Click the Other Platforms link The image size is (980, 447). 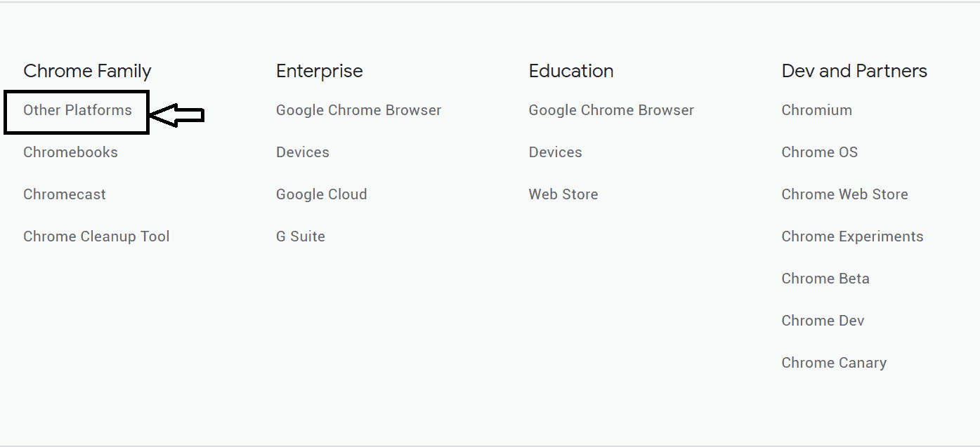coord(77,110)
